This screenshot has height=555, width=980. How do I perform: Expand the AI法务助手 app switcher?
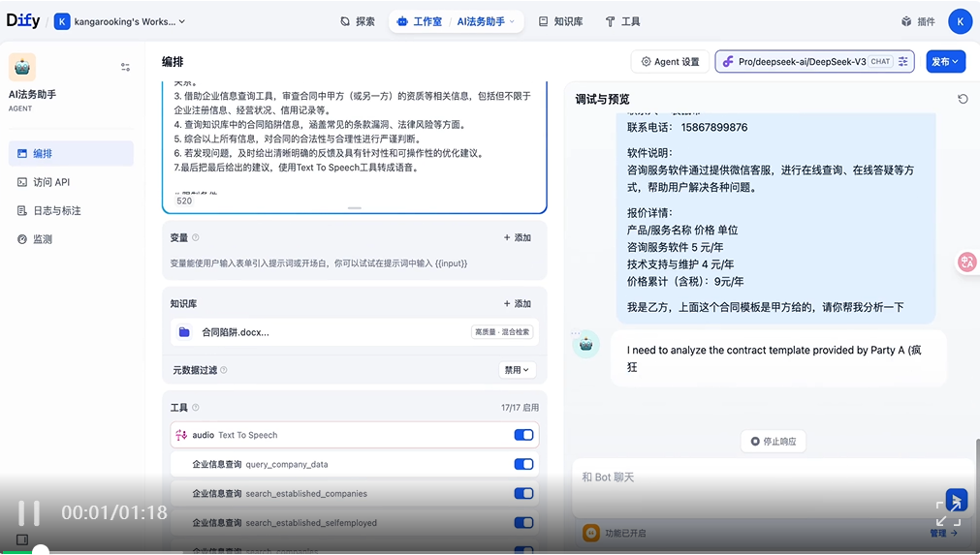[x=486, y=21]
